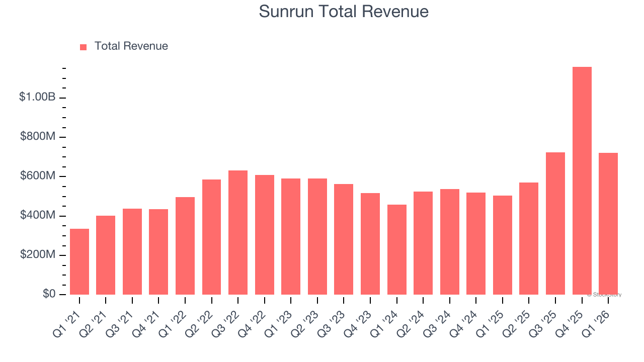This screenshot has height=362, width=644.
Task: Select the Q1 '22 revenue bar
Action: pos(185,246)
